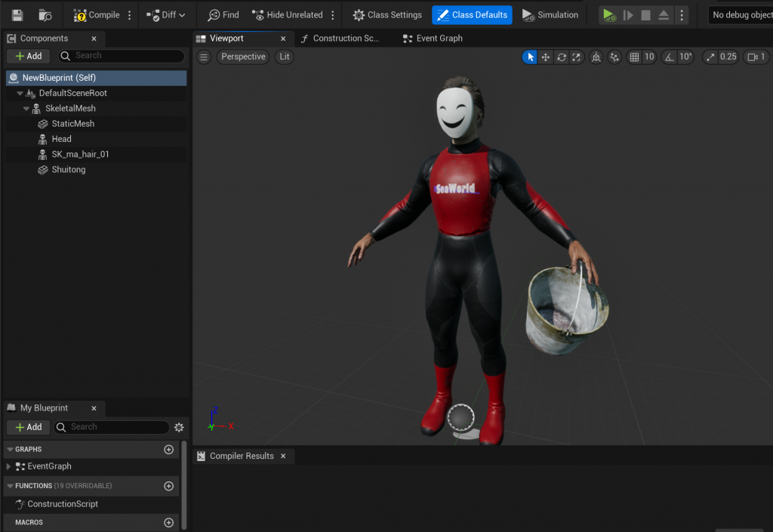Open Class Settings
Viewport: 773px width, 532px height.
387,15
